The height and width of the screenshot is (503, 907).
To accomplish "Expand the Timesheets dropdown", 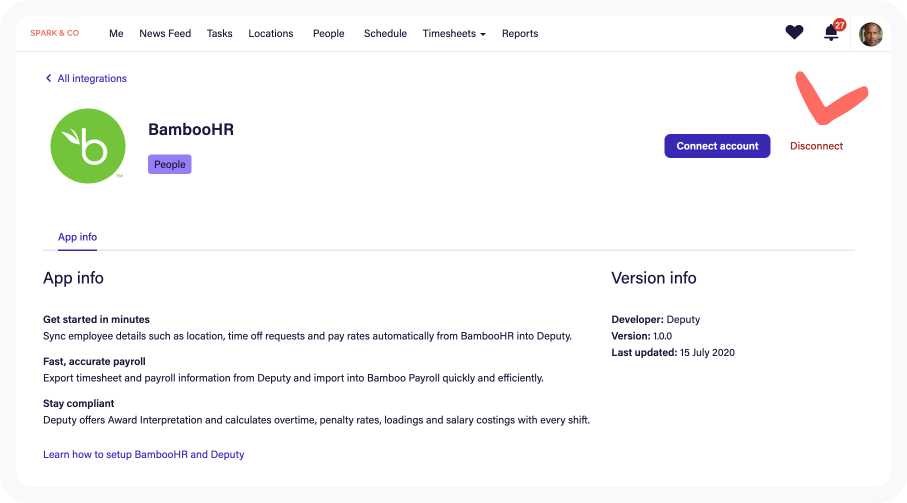I will tap(454, 34).
